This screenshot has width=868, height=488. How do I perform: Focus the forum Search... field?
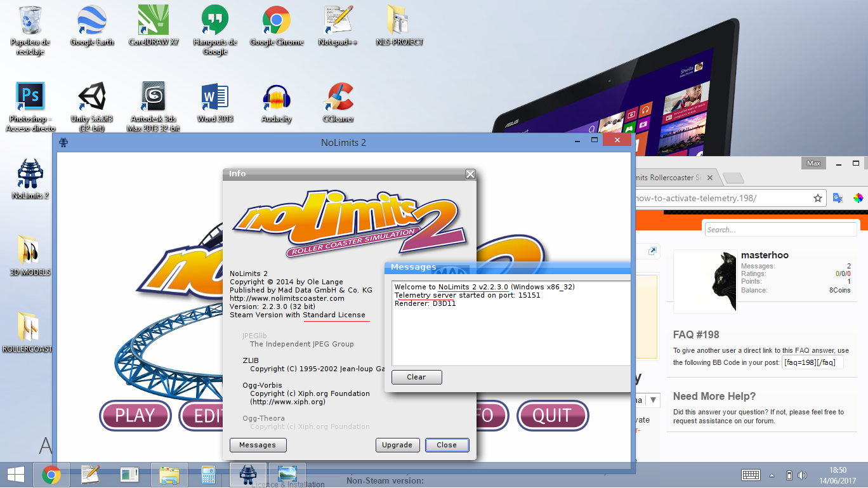(x=782, y=230)
